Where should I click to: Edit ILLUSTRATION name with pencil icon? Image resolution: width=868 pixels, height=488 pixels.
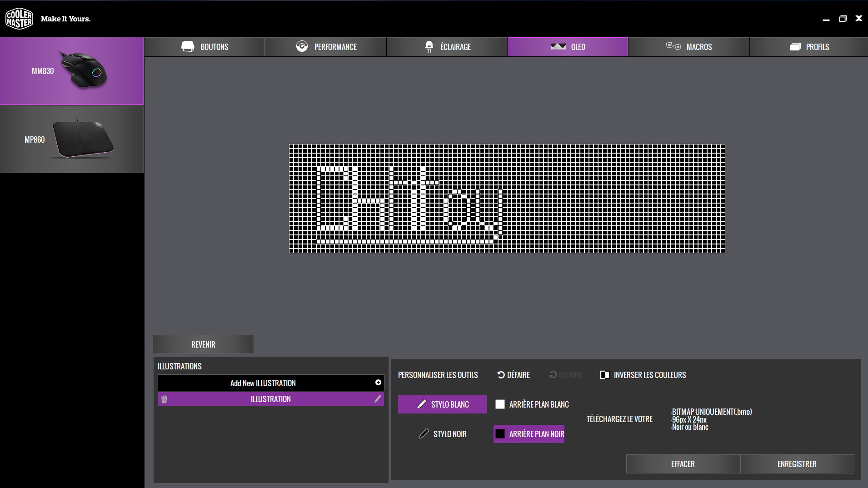pyautogui.click(x=377, y=399)
